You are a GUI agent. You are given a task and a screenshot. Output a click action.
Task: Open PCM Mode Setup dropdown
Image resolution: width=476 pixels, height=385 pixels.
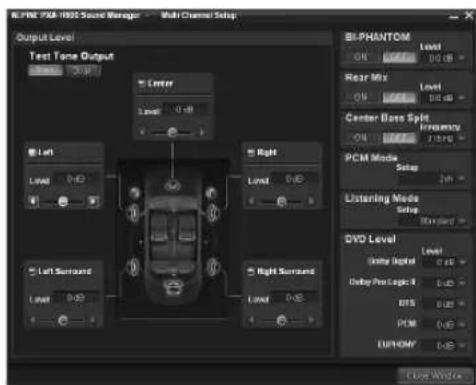(462, 179)
